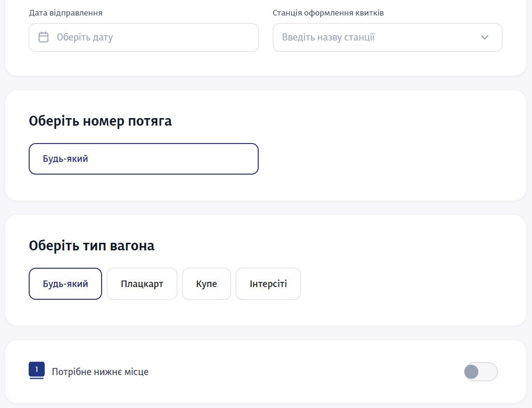The width and height of the screenshot is (532, 408).
Task: Pick 'Інтерсіті' as wagon type
Action: tap(268, 283)
